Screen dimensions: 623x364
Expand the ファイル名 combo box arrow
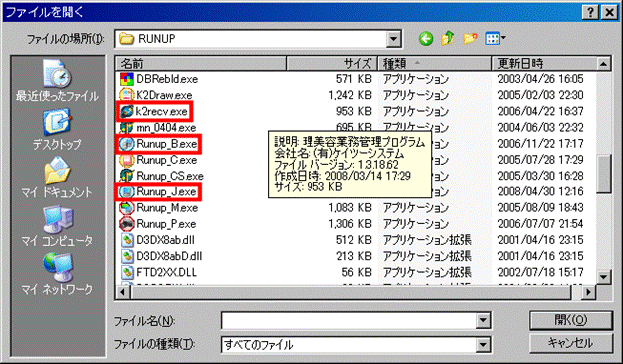click(x=483, y=321)
